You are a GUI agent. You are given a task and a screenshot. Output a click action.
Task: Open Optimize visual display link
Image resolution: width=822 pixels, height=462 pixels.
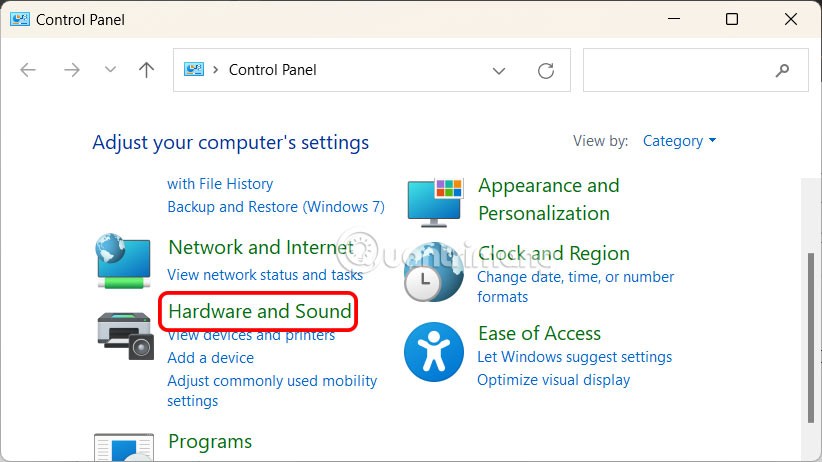click(x=554, y=380)
